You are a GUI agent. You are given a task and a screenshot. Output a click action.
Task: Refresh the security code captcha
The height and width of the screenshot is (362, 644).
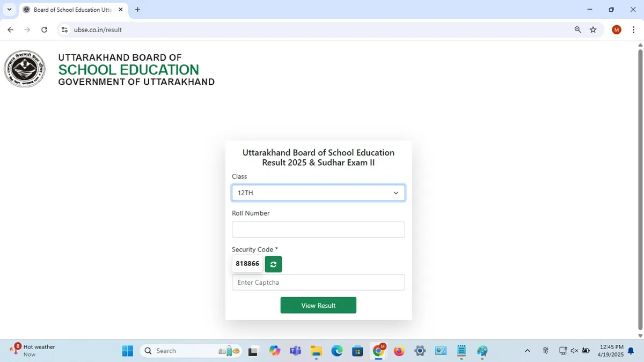pos(273,264)
